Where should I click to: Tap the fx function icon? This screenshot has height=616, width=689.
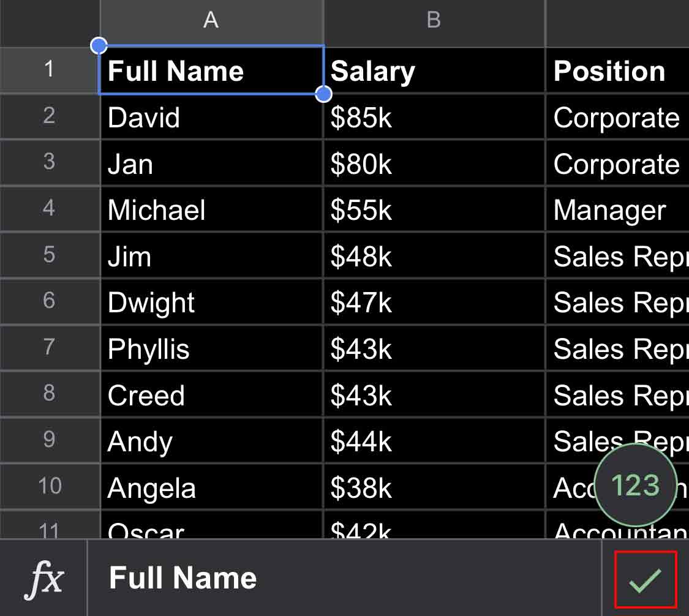[44, 579]
